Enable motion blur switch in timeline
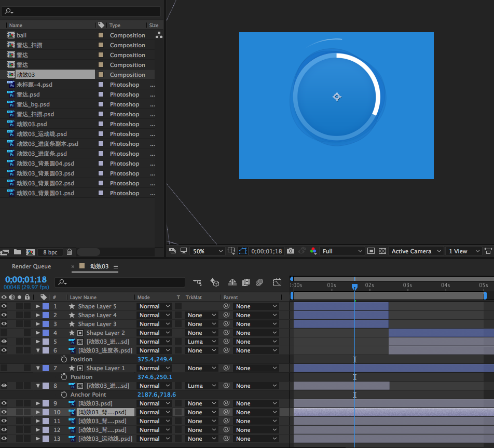The image size is (494, 448). (x=259, y=282)
